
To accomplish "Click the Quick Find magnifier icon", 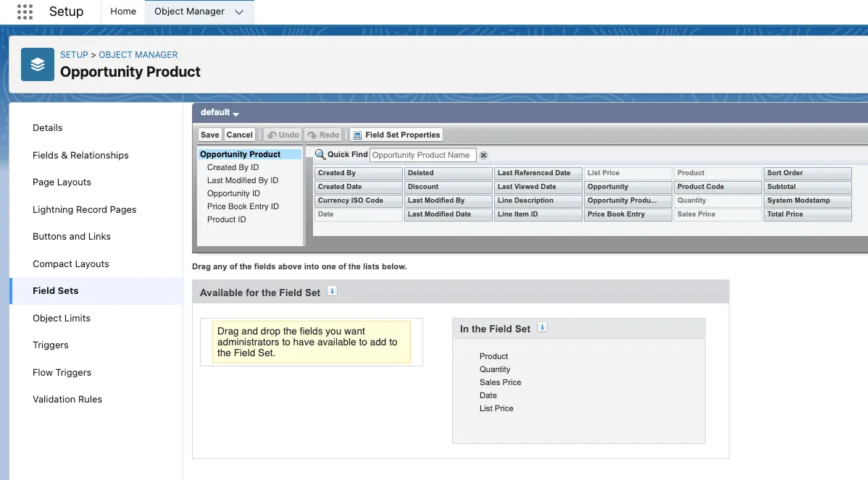I will point(320,154).
